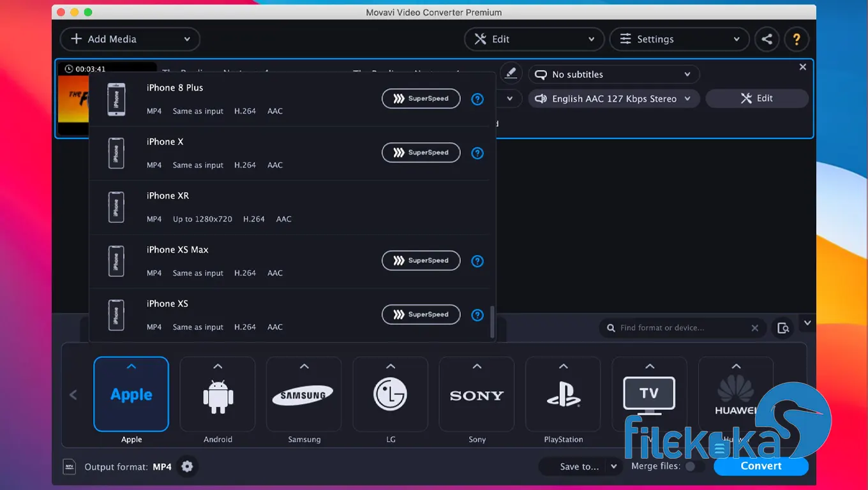Select the Huawei device category

(736, 394)
